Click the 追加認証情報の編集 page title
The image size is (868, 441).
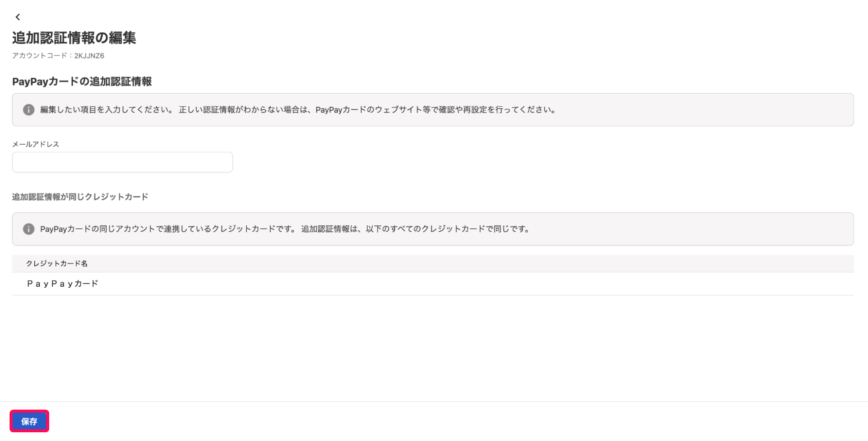tap(74, 38)
